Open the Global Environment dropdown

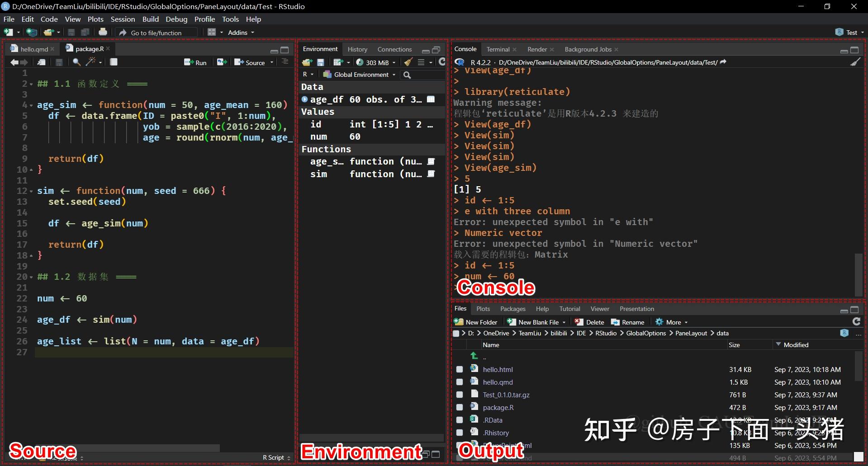[359, 75]
